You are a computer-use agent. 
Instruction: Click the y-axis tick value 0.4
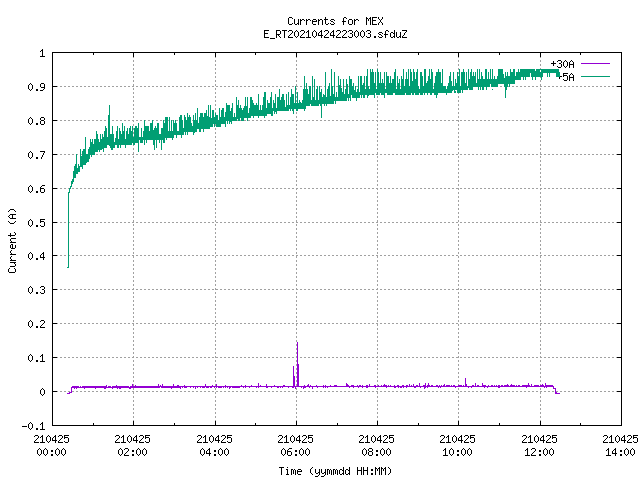pyautogui.click(x=37, y=256)
